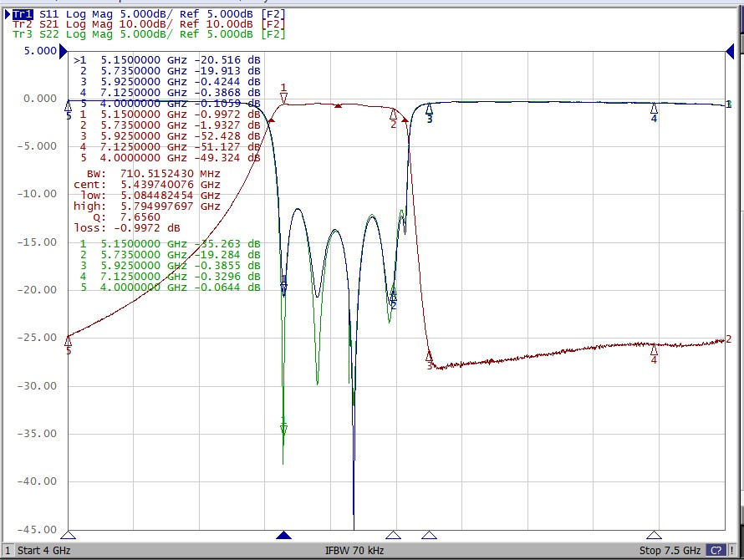The height and width of the screenshot is (560, 744).
Task: Click the left reference level arrow at 5.000
Action: 64,51
